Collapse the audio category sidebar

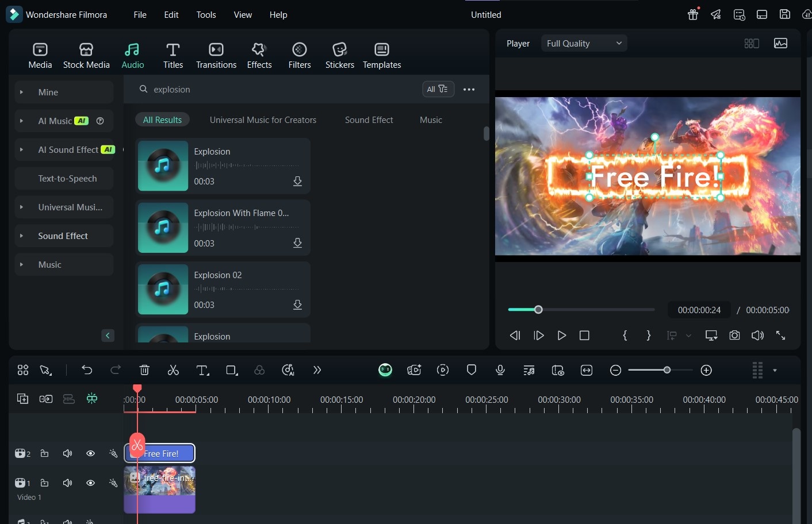pyautogui.click(x=108, y=336)
